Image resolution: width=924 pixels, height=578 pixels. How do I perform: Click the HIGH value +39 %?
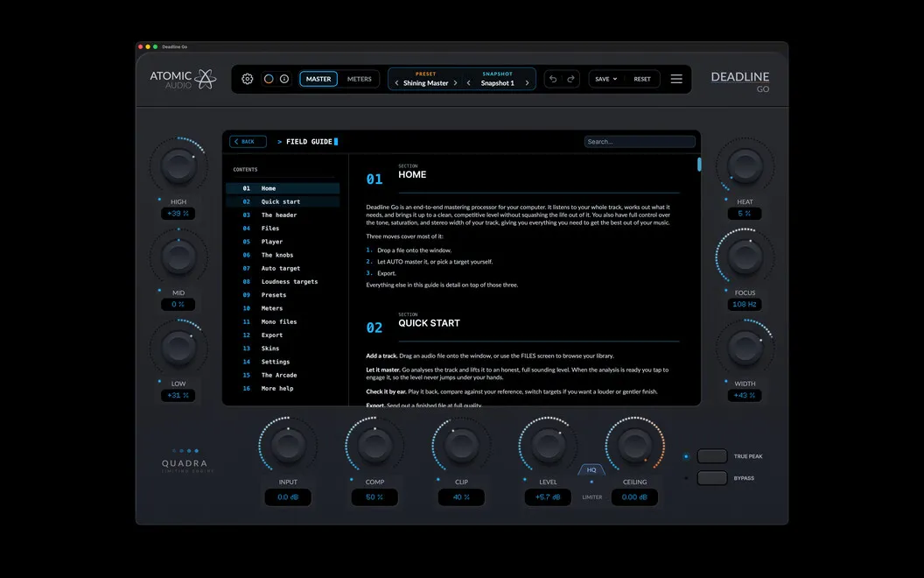tap(178, 214)
